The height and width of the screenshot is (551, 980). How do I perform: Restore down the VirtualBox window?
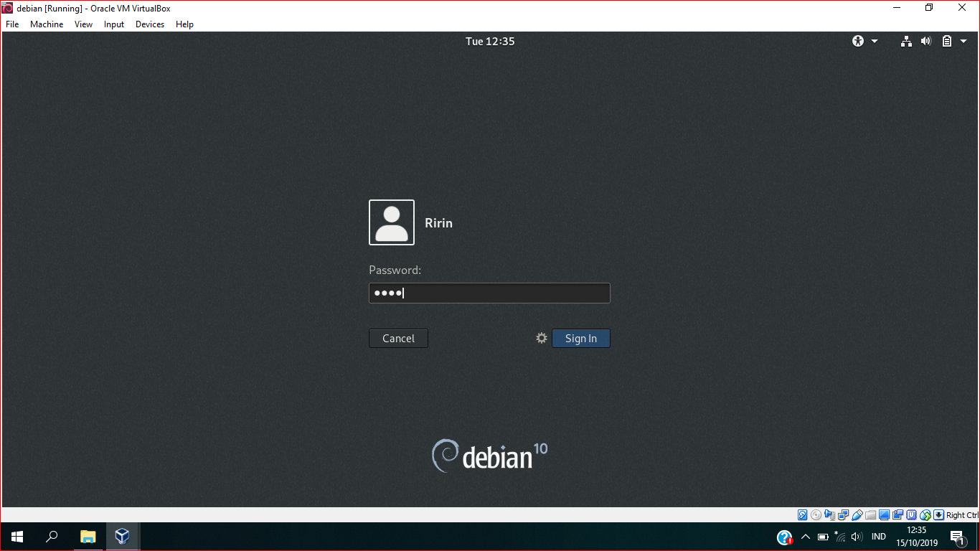tap(929, 8)
